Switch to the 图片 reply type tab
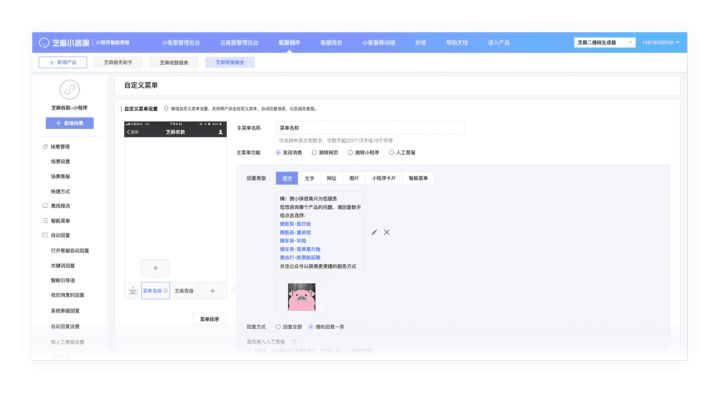720x393 pixels. (x=354, y=178)
